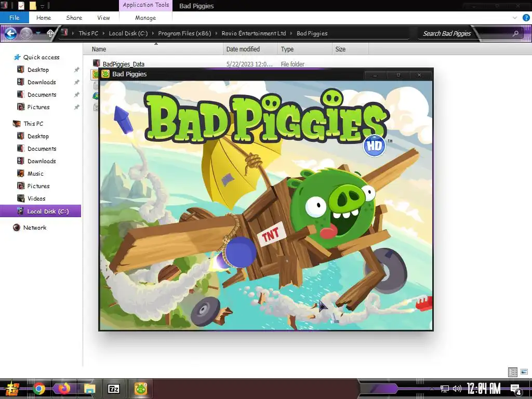Viewport: 532px width, 399px height.
Task: Launch Firefox from taskbar
Action: pos(64,389)
